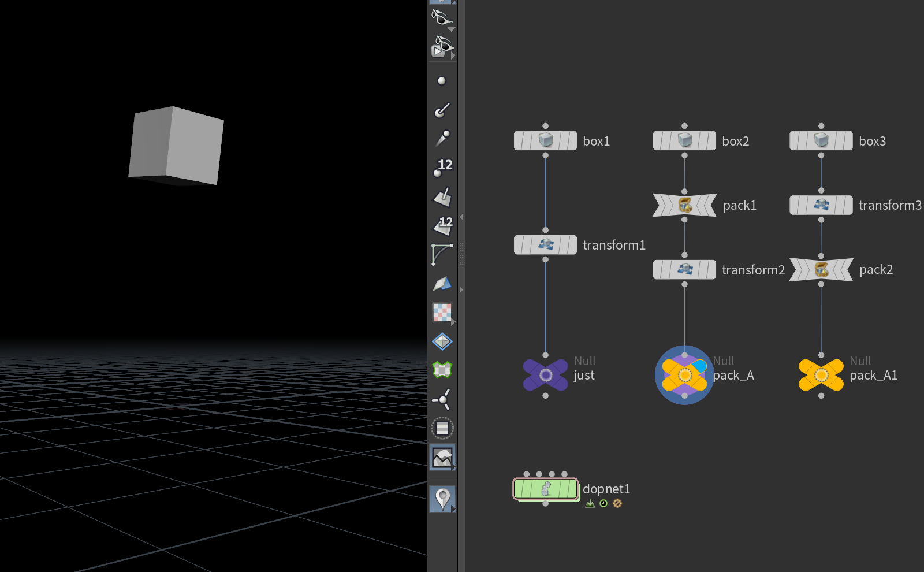Screen dimensions: 924x572
Task: Click the green arrow badge under dopnet1
Action: 590,504
